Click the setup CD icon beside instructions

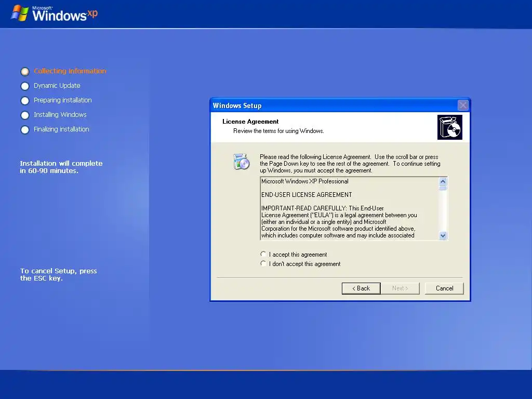241,162
